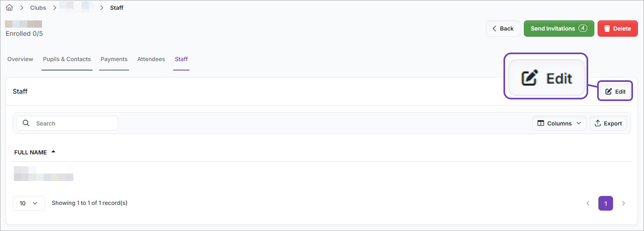Image resolution: width=644 pixels, height=231 pixels.
Task: Click the FULL NAME column header
Action: 31,152
